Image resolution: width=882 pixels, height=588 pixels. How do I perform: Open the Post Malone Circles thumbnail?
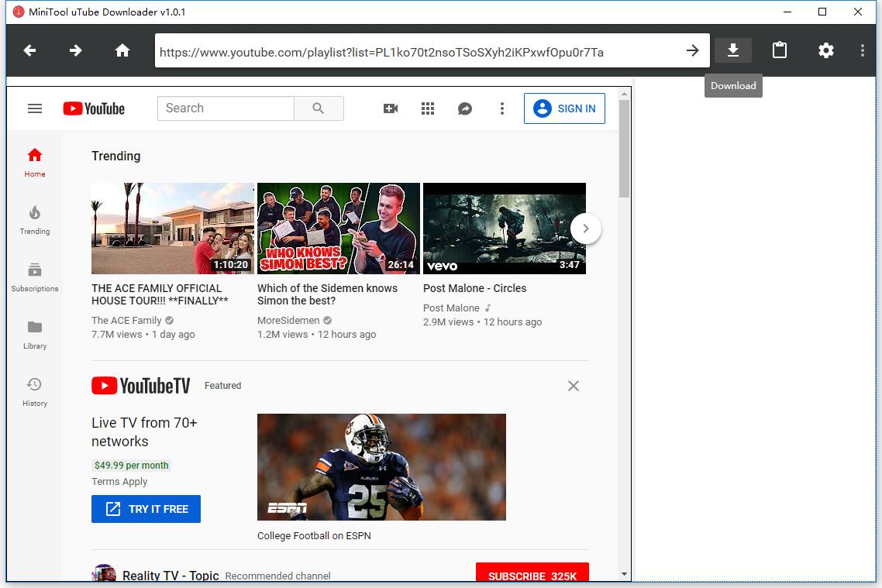(x=504, y=228)
